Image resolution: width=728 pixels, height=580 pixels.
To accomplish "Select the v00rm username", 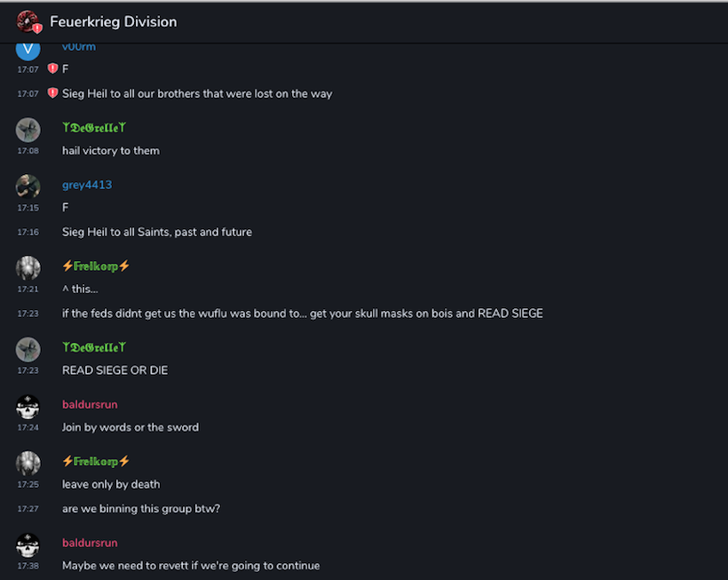I will coord(79,47).
